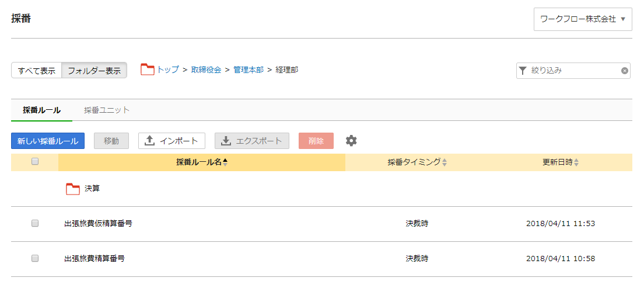This screenshot has width=644, height=281.
Task: Sort by 採番タイミング column
Action: coord(417,162)
